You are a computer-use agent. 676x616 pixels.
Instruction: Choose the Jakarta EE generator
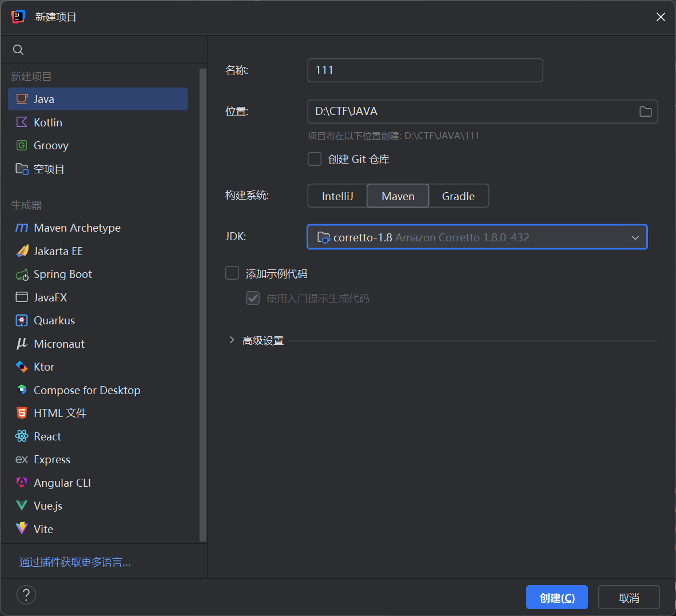(98, 251)
